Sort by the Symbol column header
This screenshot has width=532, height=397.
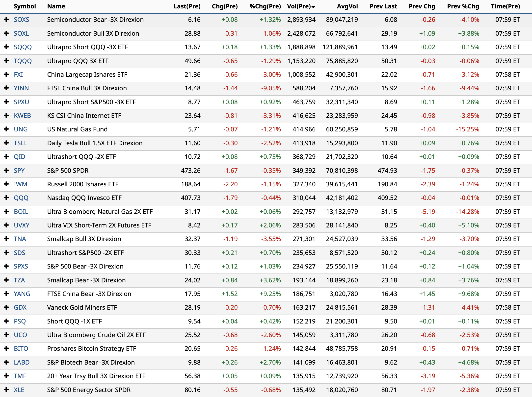pos(25,6)
